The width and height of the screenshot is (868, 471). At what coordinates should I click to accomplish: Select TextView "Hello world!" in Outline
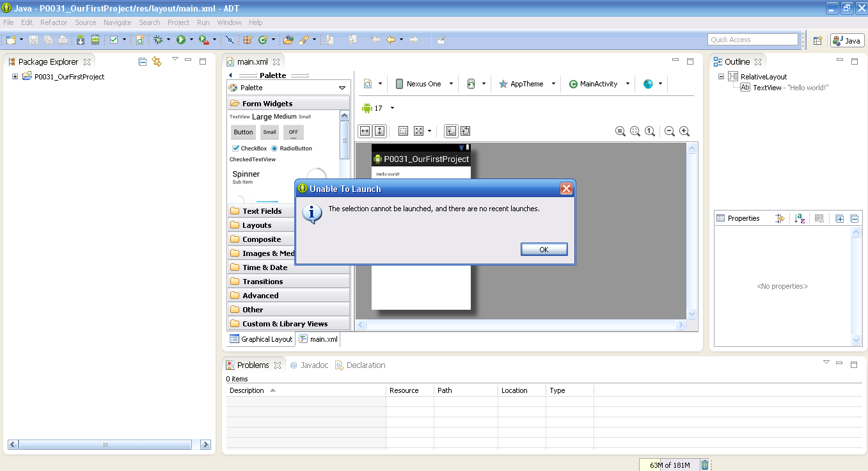784,88
